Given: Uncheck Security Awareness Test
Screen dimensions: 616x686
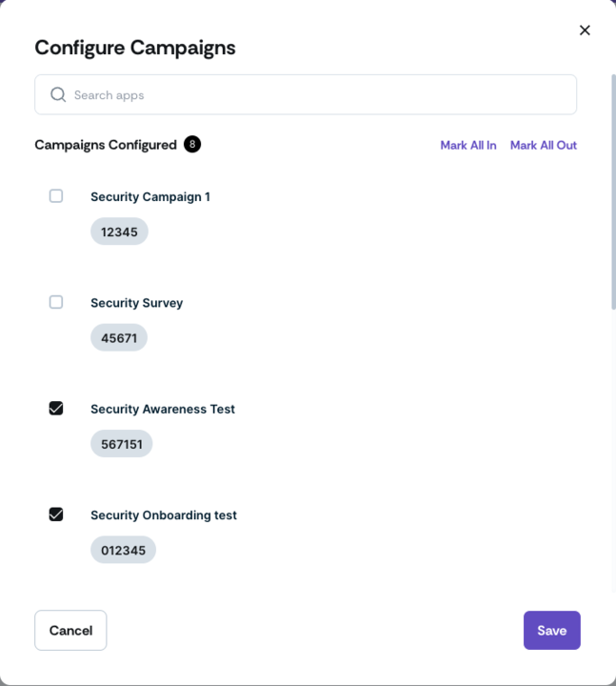Looking at the screenshot, I should tap(56, 408).
